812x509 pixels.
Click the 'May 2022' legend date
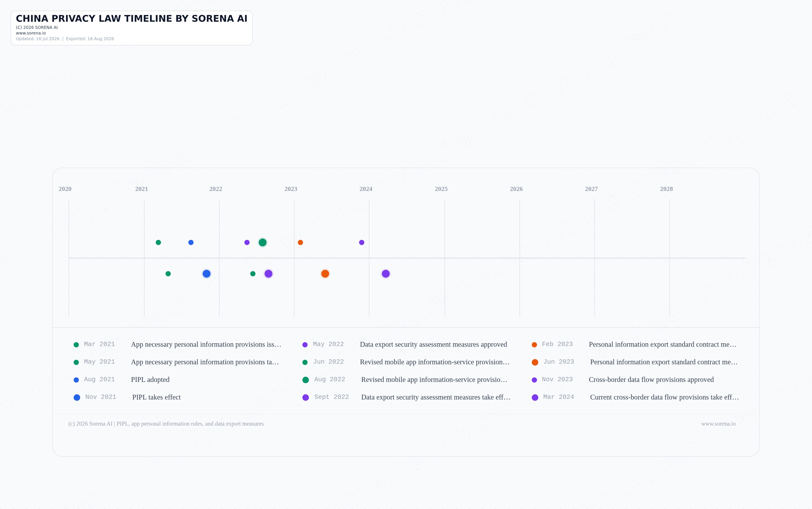pyautogui.click(x=328, y=344)
